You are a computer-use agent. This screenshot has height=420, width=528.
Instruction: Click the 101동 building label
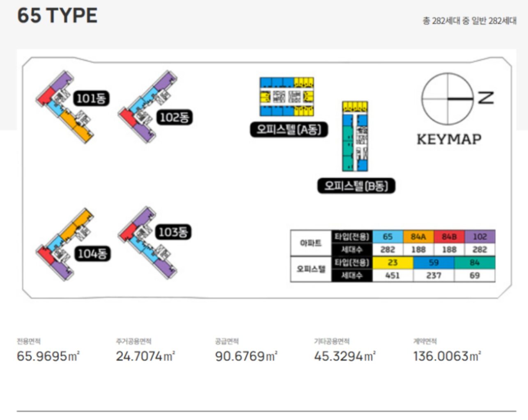[91, 98]
